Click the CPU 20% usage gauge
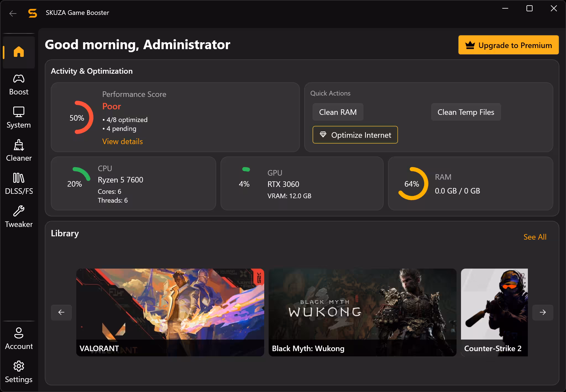 pos(75,183)
